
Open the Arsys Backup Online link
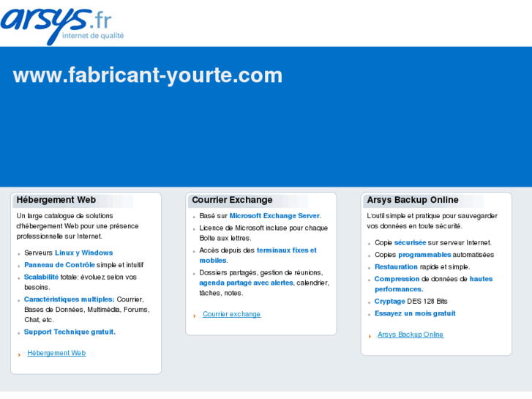point(411,335)
